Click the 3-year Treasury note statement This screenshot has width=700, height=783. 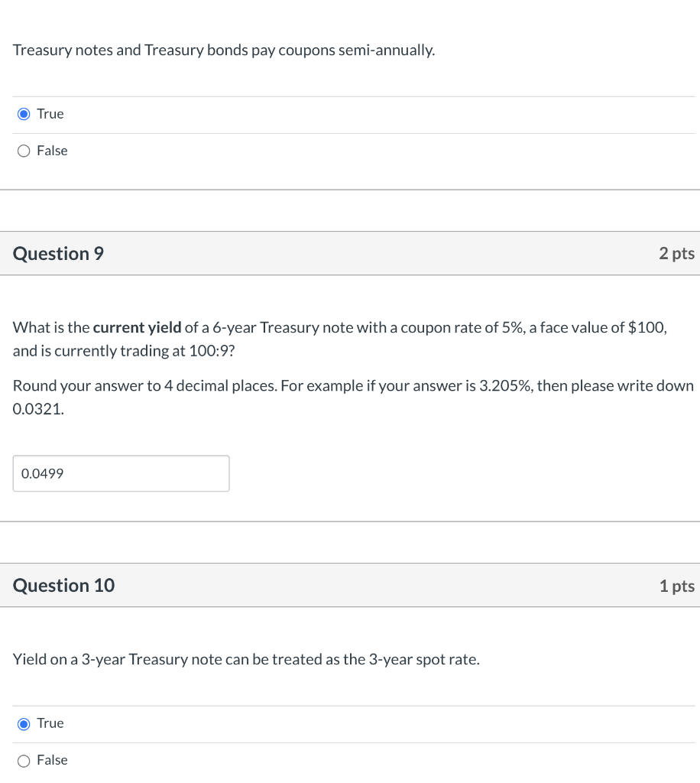coord(247,659)
